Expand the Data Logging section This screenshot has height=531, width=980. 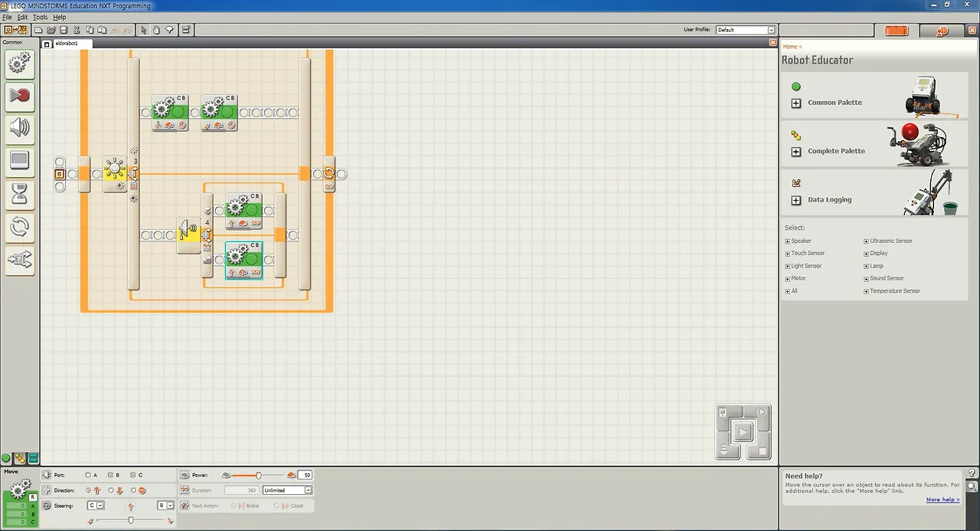point(796,200)
